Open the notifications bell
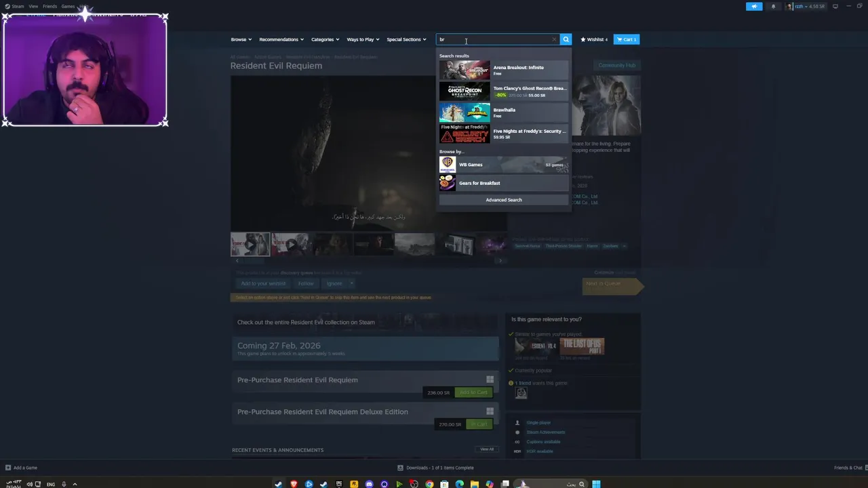The height and width of the screenshot is (488, 868). pos(773,6)
